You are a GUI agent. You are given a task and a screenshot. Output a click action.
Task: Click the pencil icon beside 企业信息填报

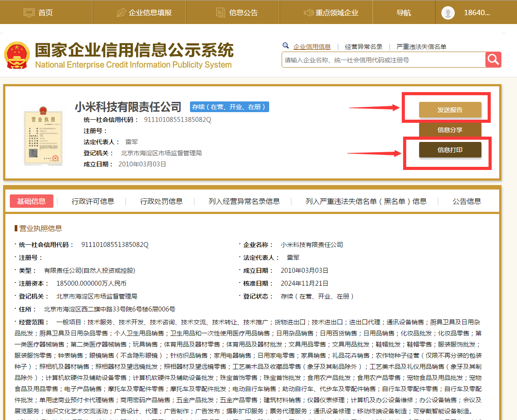(121, 12)
